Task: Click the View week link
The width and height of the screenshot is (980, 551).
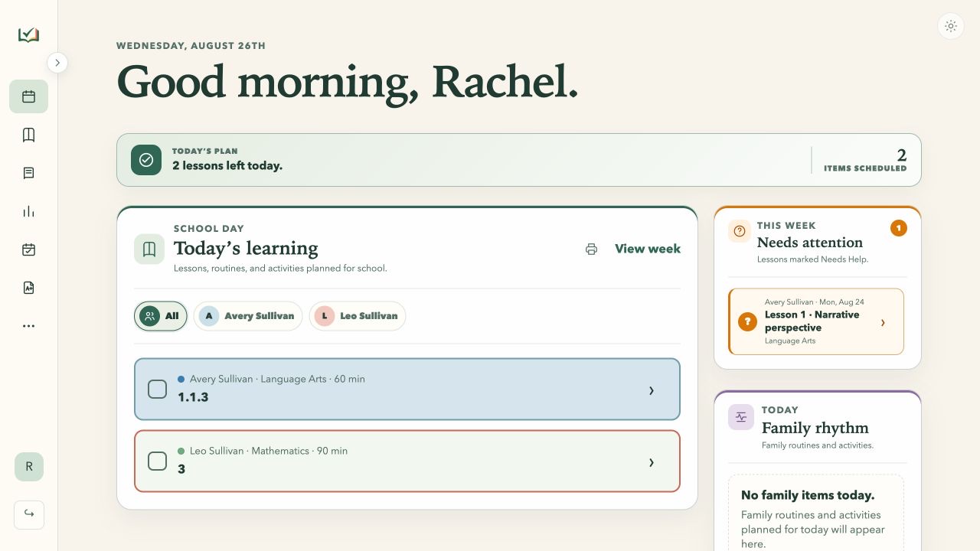Action: [x=648, y=249]
